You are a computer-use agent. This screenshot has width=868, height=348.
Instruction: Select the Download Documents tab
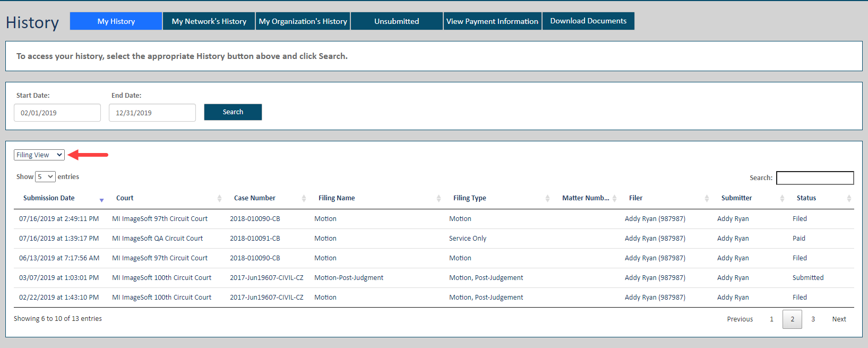pos(588,21)
